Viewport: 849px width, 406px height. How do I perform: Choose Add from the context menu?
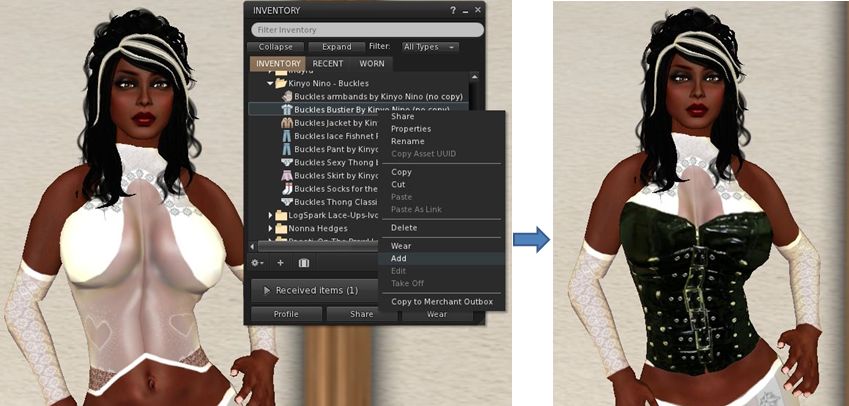400,258
